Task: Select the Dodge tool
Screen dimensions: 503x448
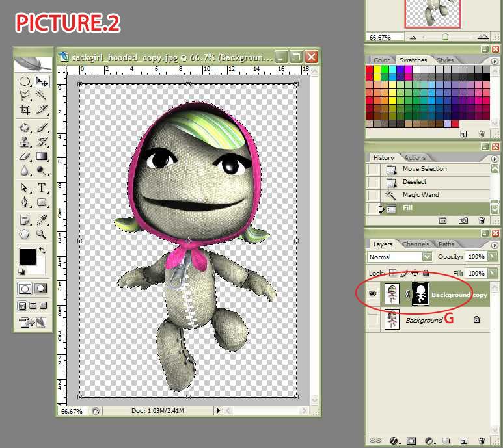Action: pyautogui.click(x=42, y=170)
